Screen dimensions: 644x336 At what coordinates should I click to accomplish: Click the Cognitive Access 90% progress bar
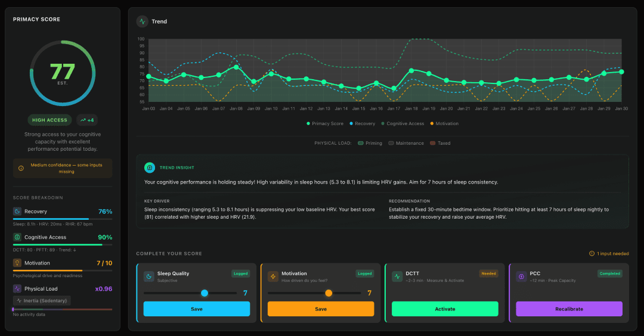(x=63, y=245)
